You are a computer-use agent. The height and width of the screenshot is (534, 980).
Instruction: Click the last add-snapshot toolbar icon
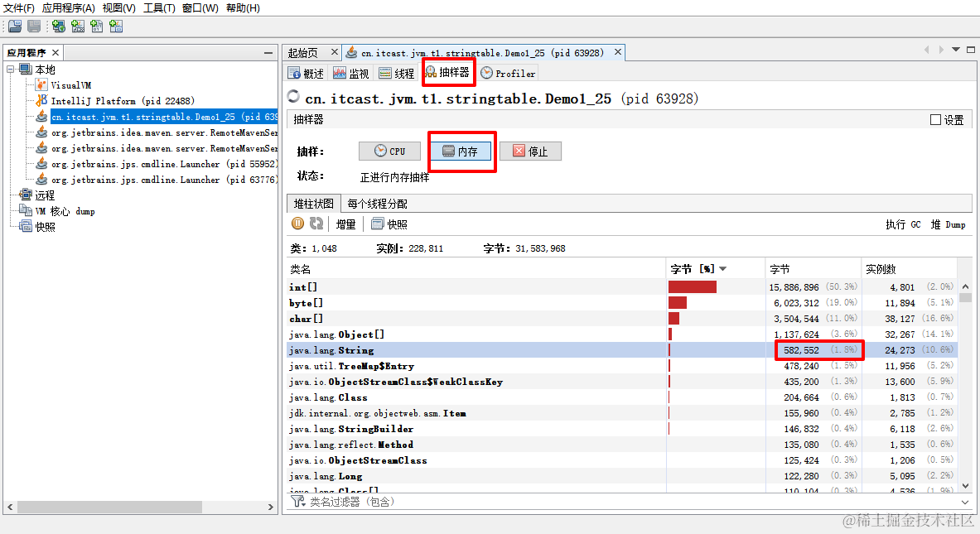tap(116, 26)
